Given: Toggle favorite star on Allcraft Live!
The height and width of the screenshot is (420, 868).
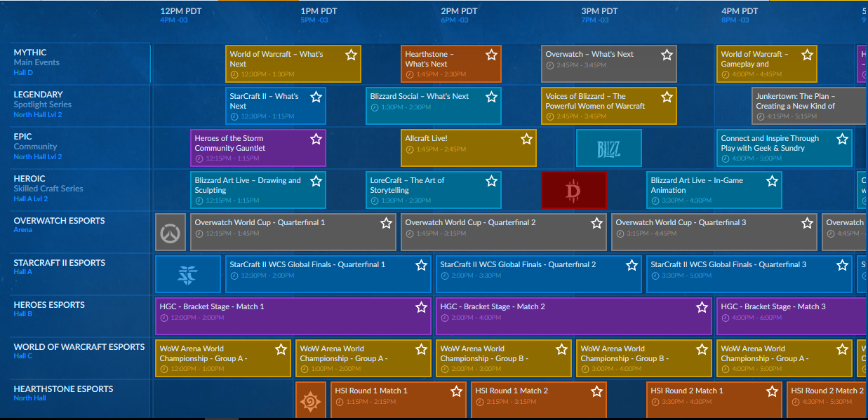Looking at the screenshot, I should (x=526, y=139).
